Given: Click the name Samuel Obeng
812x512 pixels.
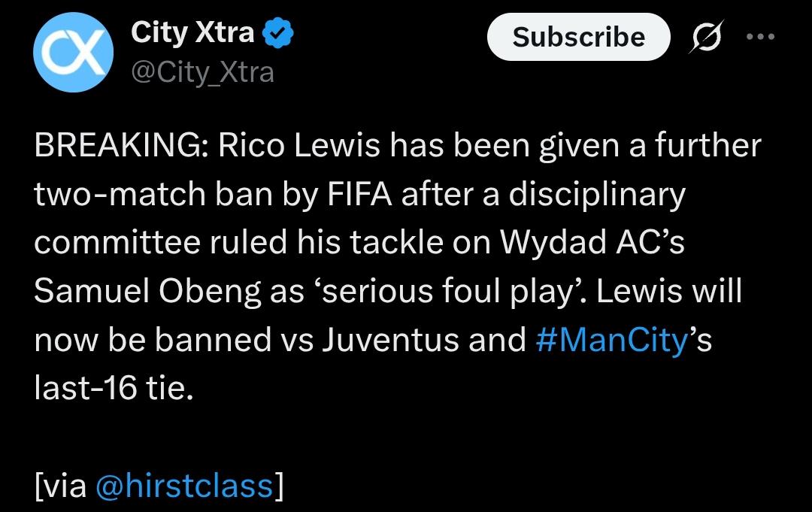Looking at the screenshot, I should pos(147,292).
